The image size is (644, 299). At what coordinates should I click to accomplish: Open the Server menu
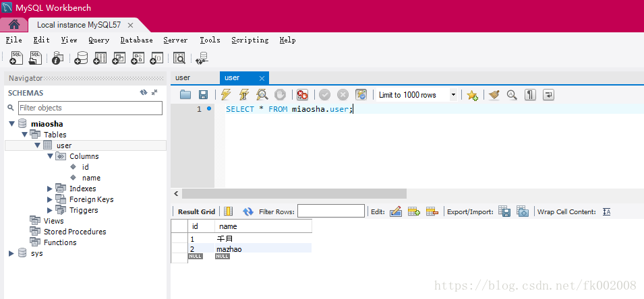[175, 40]
